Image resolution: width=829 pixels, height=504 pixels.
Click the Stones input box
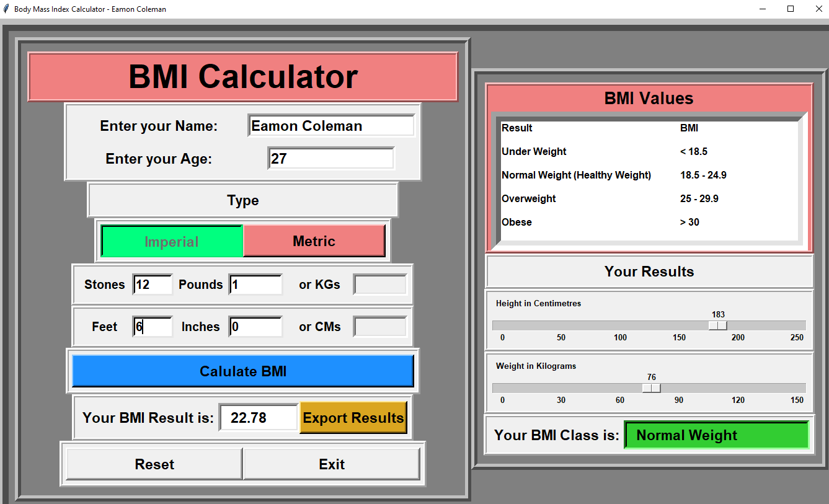click(152, 284)
